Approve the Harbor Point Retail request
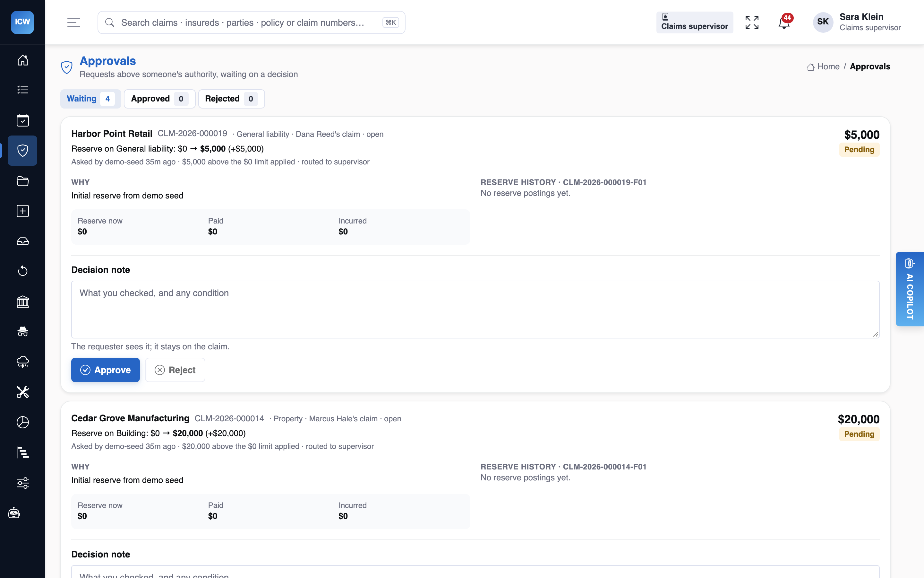 [105, 370]
